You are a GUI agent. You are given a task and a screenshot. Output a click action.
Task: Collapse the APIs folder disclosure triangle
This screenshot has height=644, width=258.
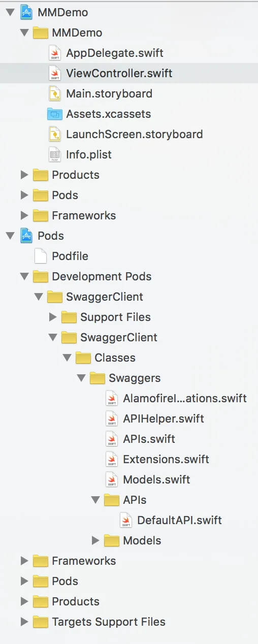click(x=95, y=500)
